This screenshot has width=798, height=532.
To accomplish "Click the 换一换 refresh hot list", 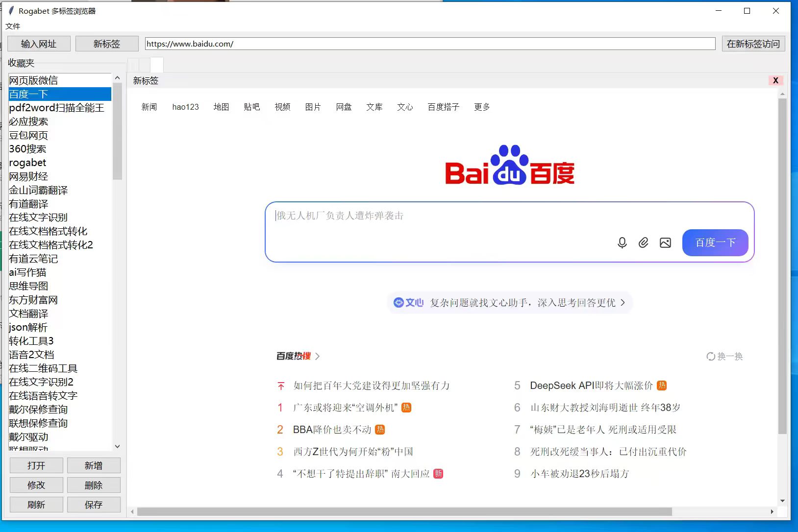I will pyautogui.click(x=724, y=356).
